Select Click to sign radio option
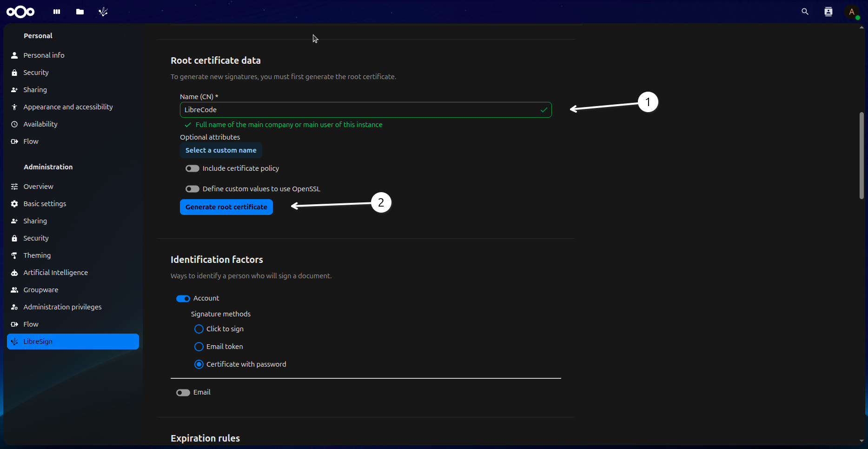Image resolution: width=868 pixels, height=449 pixels. coord(199,329)
